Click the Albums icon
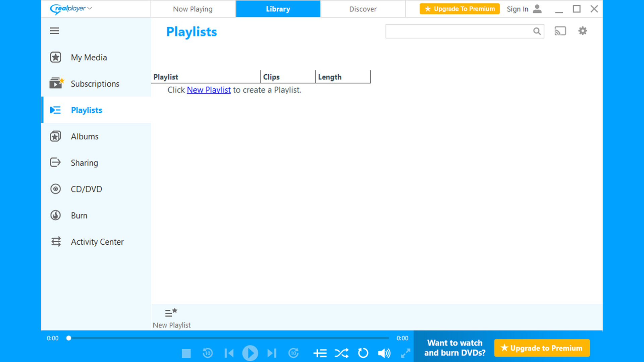This screenshot has width=644, height=362. [56, 136]
